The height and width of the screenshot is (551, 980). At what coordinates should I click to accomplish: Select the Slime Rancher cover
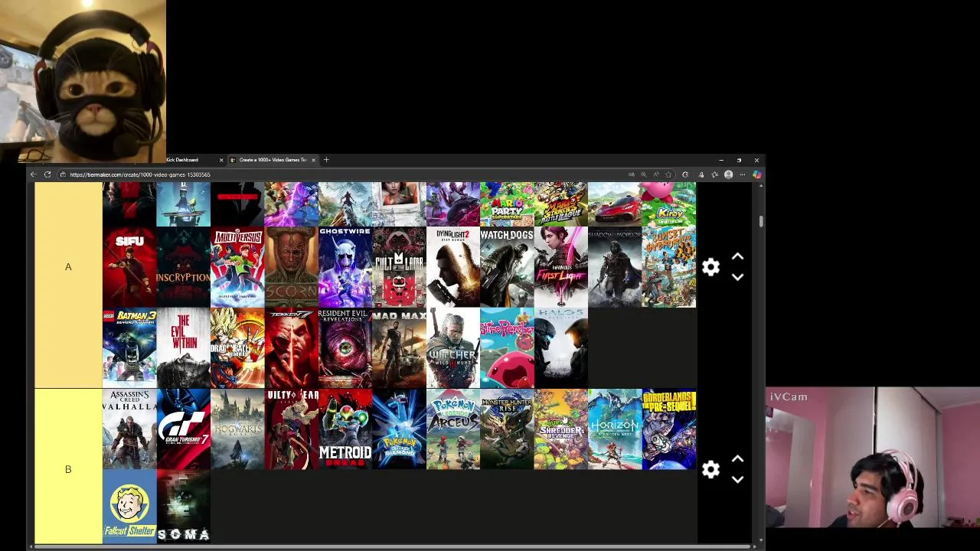(507, 348)
